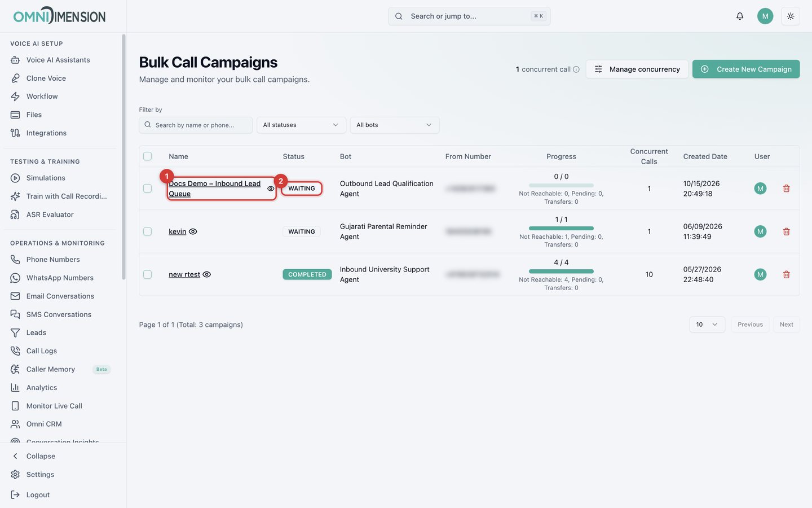
Task: Click user avatar in kevin row
Action: click(760, 231)
